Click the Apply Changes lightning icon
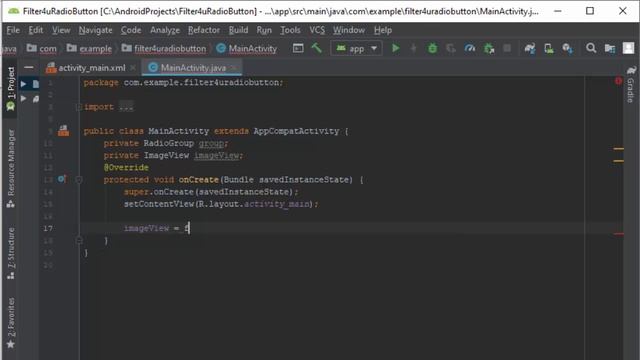The height and width of the screenshot is (360, 640). point(413,48)
